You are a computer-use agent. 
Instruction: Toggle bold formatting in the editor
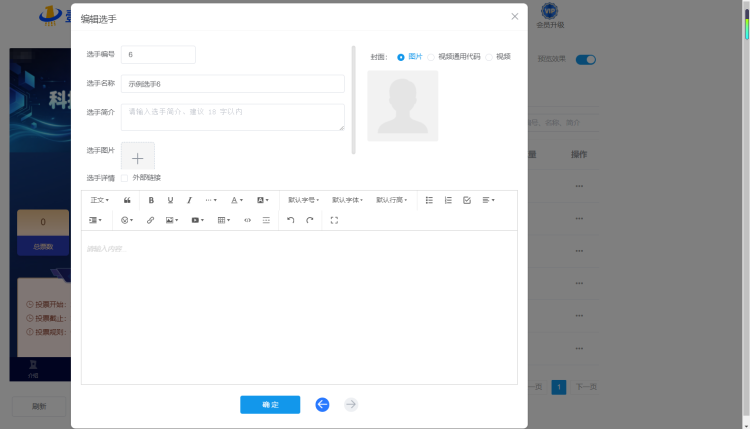click(x=151, y=200)
